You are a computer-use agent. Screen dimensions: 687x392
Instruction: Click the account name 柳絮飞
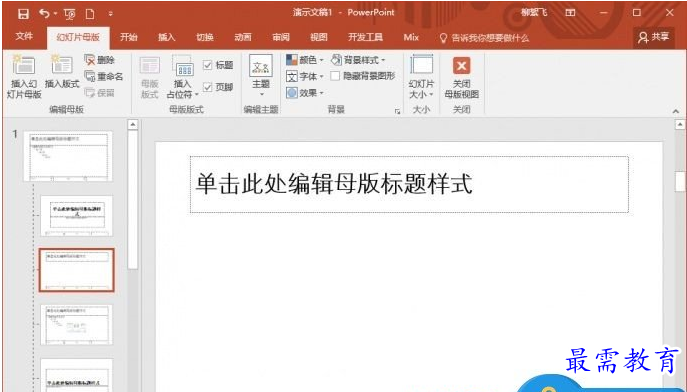click(x=534, y=13)
